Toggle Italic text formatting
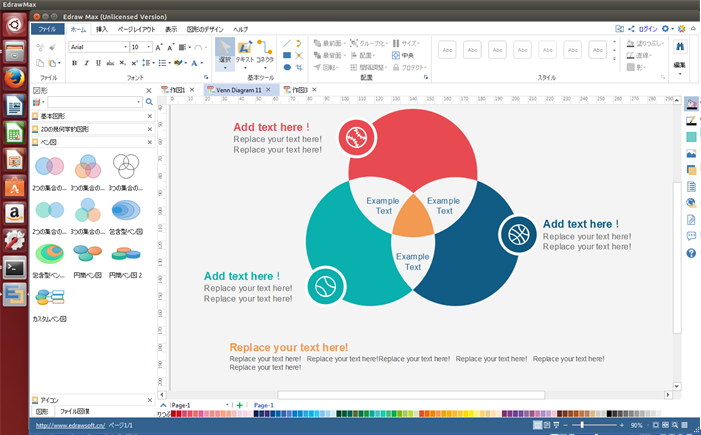 87,63
